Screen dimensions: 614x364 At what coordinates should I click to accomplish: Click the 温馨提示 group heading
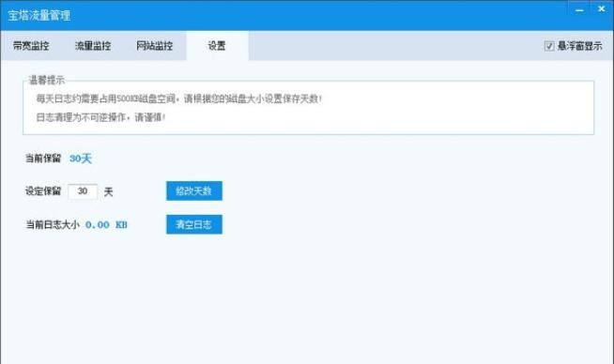[x=46, y=81]
